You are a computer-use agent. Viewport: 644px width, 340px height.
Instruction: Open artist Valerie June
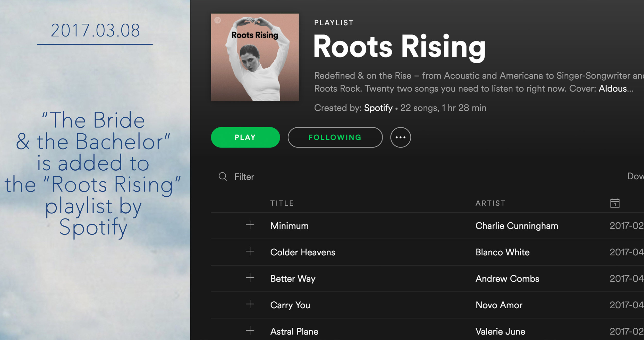coord(500,332)
